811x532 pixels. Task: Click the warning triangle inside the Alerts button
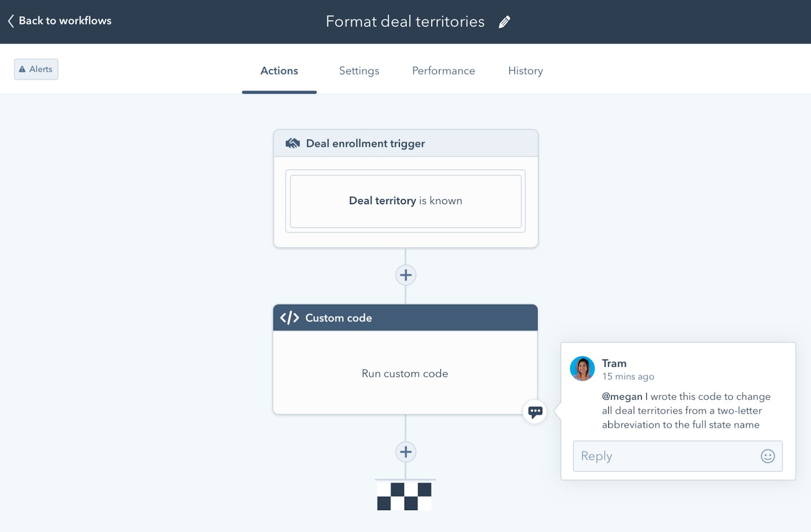(x=22, y=69)
